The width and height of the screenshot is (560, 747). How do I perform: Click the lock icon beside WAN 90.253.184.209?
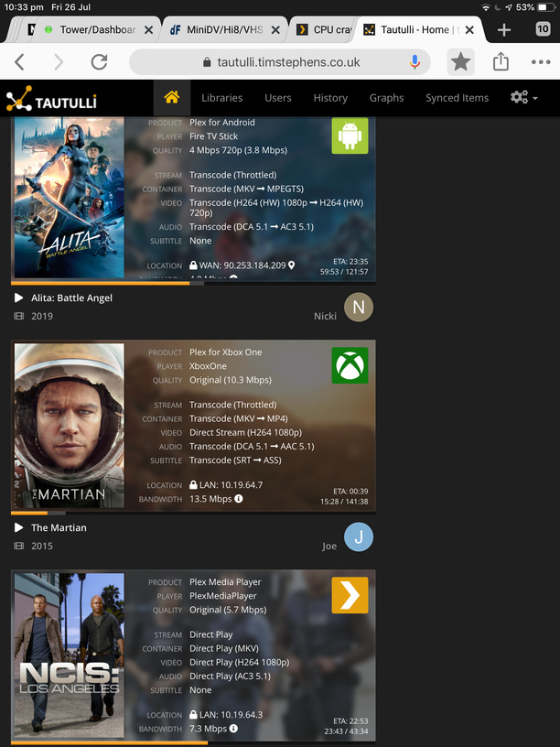pos(193,265)
